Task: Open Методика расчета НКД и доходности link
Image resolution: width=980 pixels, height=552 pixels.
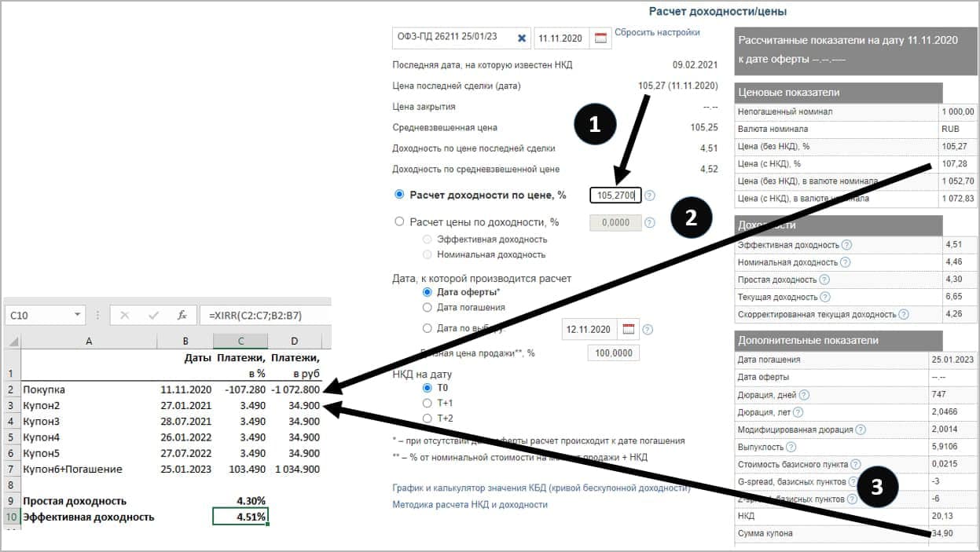Action: point(469,504)
